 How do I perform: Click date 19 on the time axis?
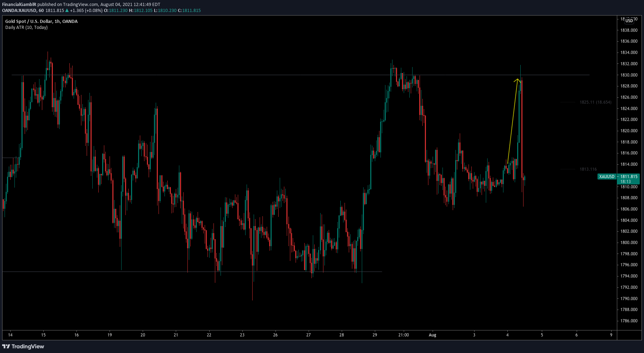[110, 335]
